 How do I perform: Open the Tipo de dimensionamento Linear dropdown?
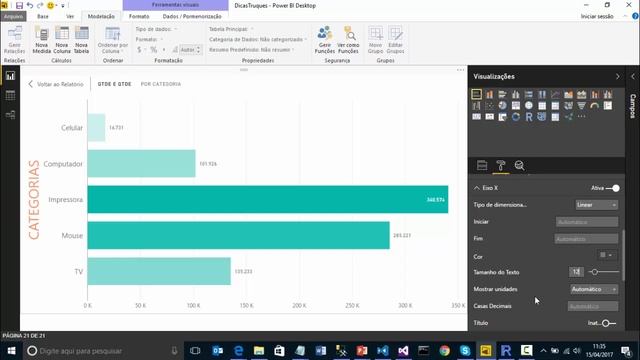596,205
